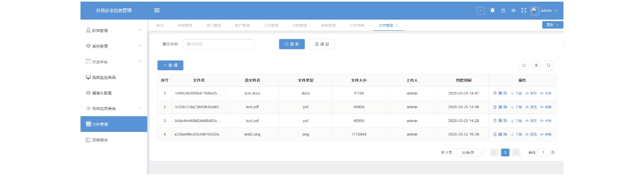Collapse sidebar with the hamburger menu icon
This screenshot has width=644, height=176.
coord(157,11)
